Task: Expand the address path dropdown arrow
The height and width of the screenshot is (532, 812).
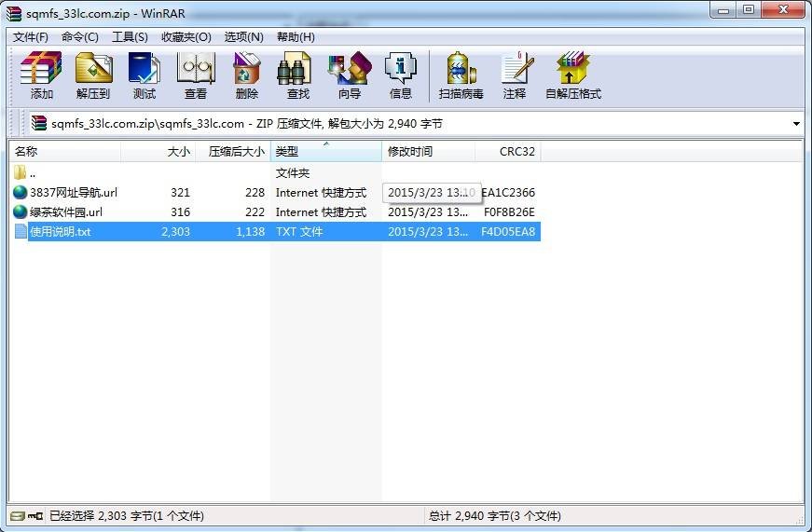Action: coord(796,124)
